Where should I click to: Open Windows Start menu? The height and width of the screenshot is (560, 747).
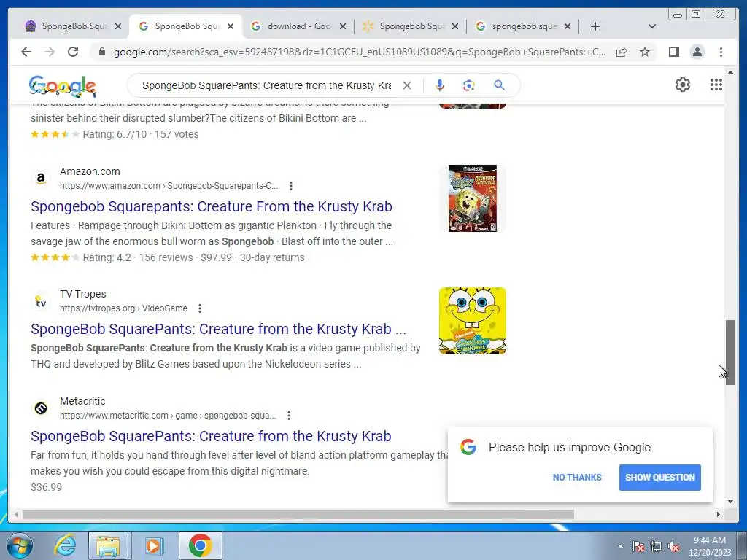point(19,545)
